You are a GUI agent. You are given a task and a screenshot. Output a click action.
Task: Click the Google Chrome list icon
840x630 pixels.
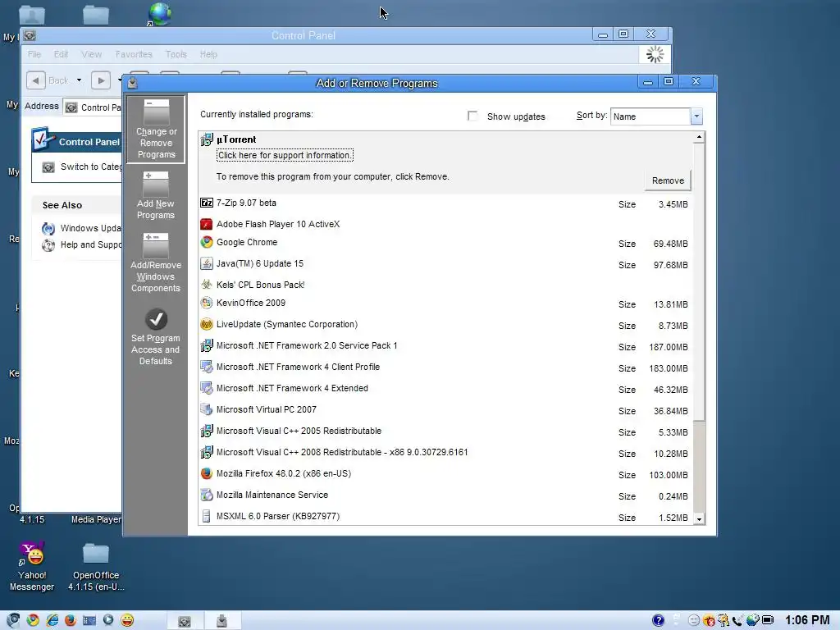click(206, 242)
